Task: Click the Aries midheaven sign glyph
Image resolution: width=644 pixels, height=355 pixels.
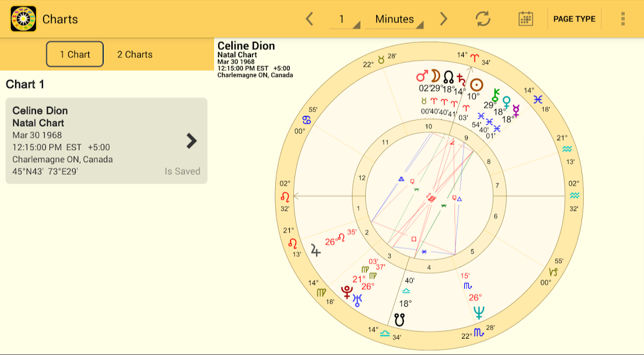Action: tap(474, 59)
